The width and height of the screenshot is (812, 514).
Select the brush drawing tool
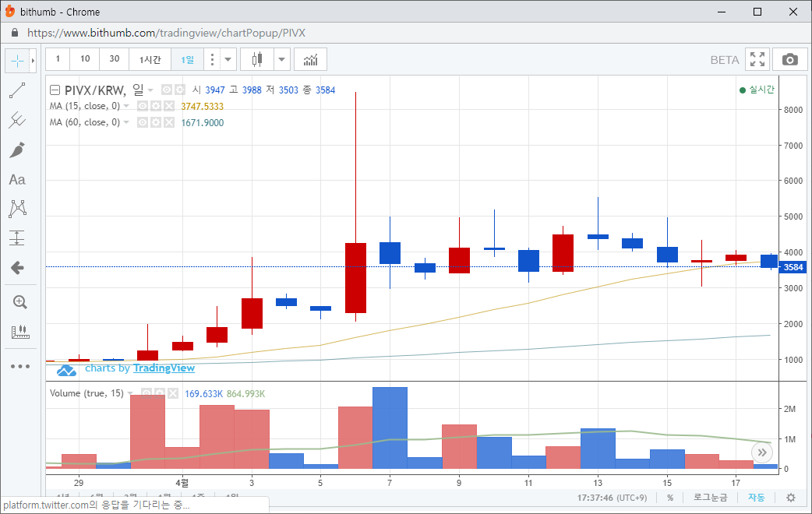[17, 150]
